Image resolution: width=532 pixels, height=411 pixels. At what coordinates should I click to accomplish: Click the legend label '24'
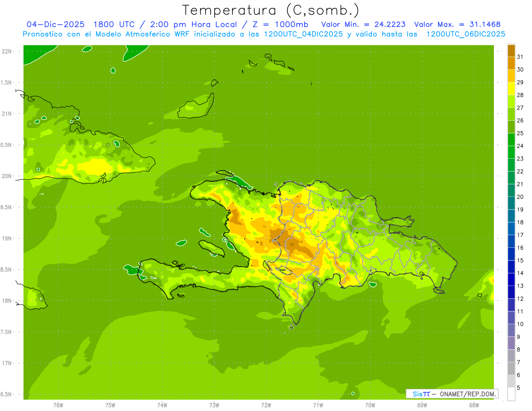520,146
